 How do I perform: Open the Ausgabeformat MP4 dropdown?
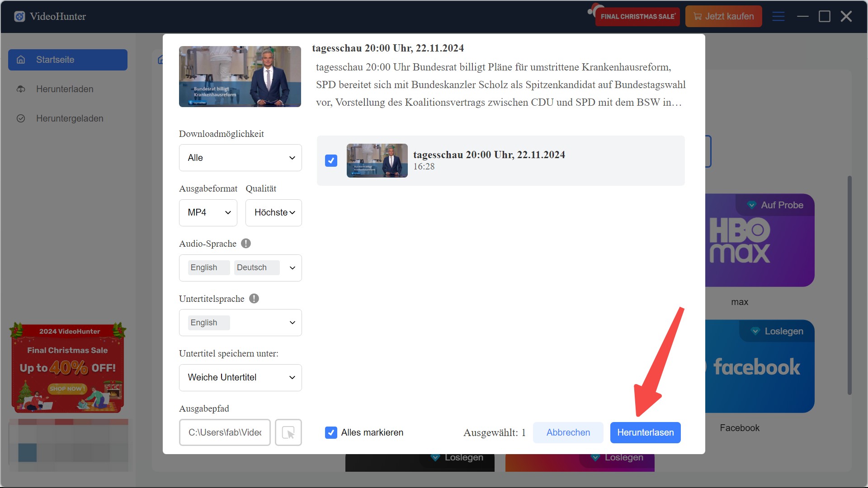[208, 212]
